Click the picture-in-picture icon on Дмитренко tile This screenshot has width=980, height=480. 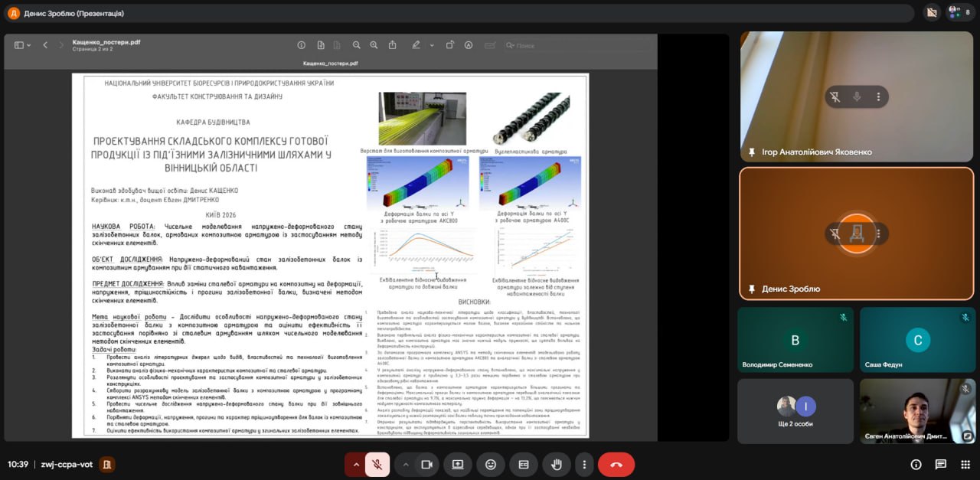pos(967,436)
